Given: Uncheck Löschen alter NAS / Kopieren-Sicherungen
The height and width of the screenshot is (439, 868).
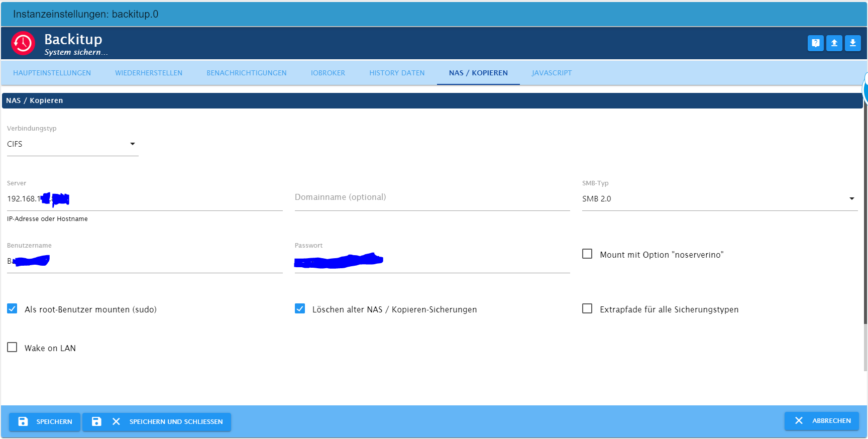Looking at the screenshot, I should (x=300, y=308).
